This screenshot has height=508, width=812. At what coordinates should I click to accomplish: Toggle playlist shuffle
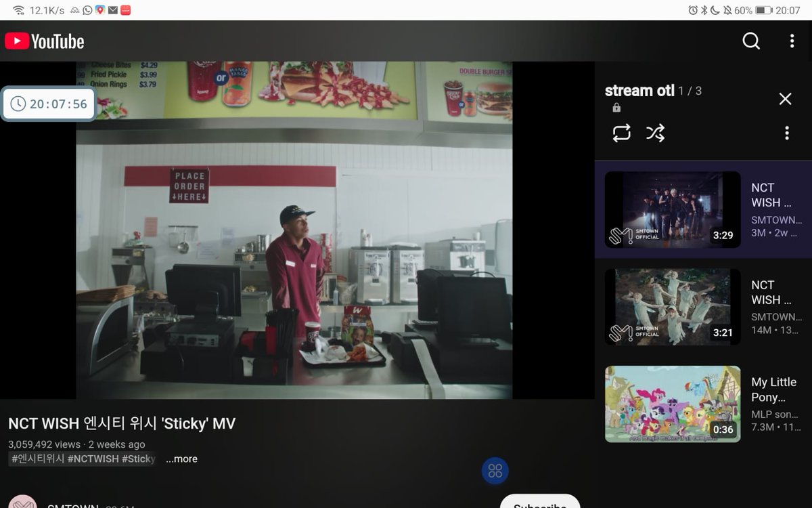pos(655,133)
